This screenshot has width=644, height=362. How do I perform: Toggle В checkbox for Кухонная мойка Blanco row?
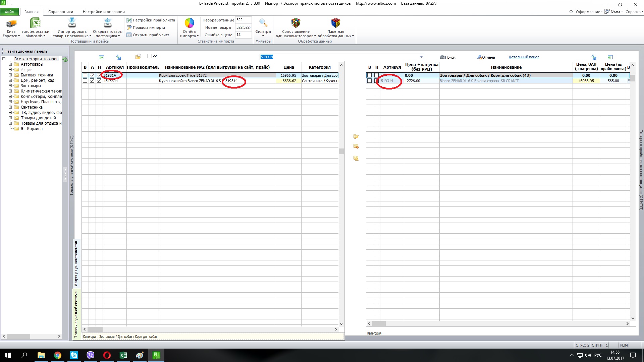point(85,81)
